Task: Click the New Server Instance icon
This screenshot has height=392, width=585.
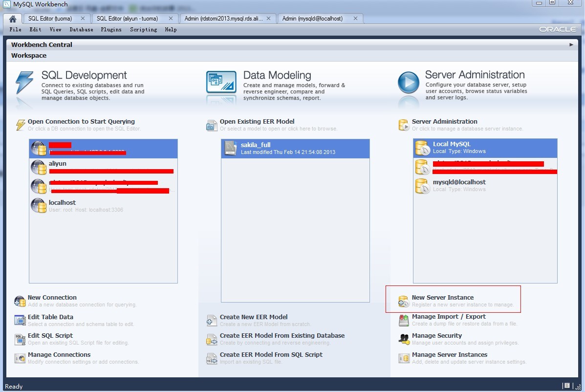Action: pyautogui.click(x=404, y=301)
